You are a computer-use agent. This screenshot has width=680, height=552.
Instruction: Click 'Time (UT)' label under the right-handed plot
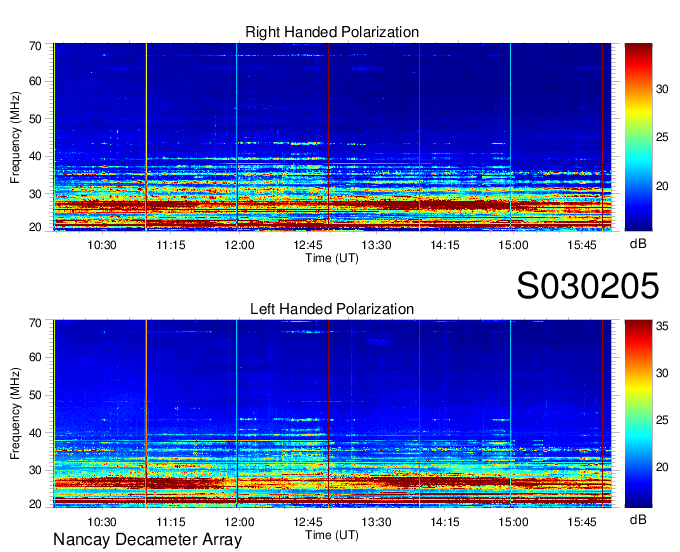click(332, 258)
